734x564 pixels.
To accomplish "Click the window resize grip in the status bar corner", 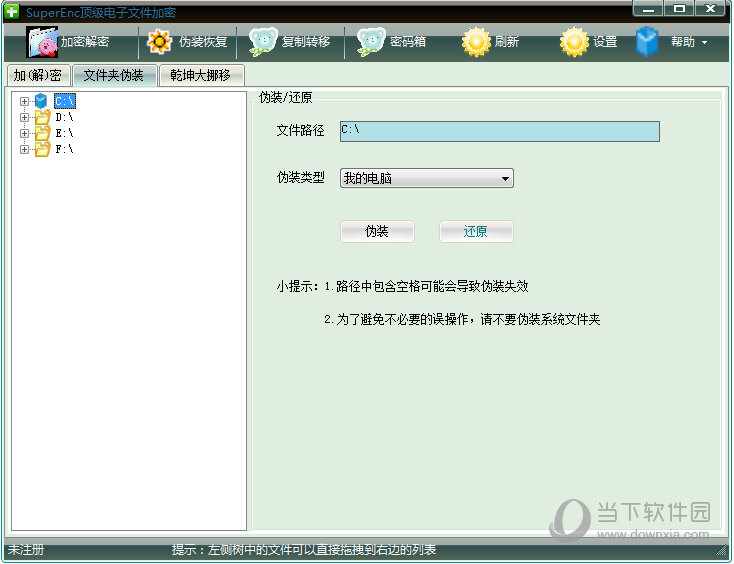I will tap(721, 551).
